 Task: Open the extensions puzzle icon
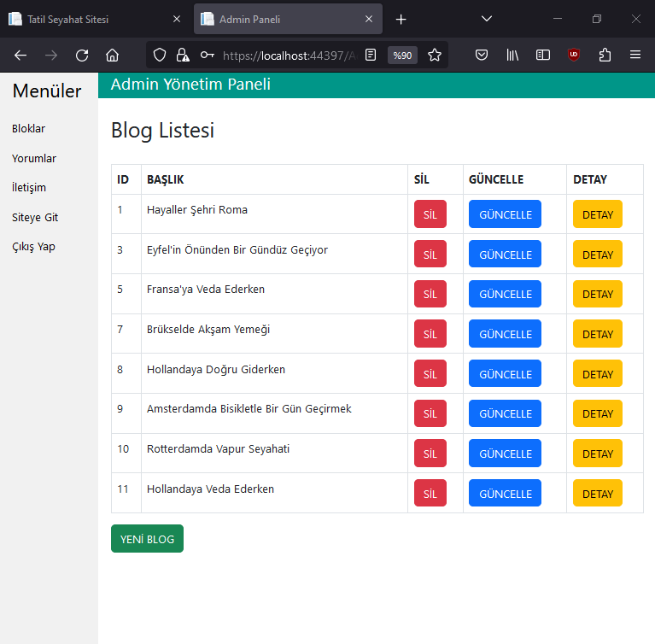coord(605,55)
